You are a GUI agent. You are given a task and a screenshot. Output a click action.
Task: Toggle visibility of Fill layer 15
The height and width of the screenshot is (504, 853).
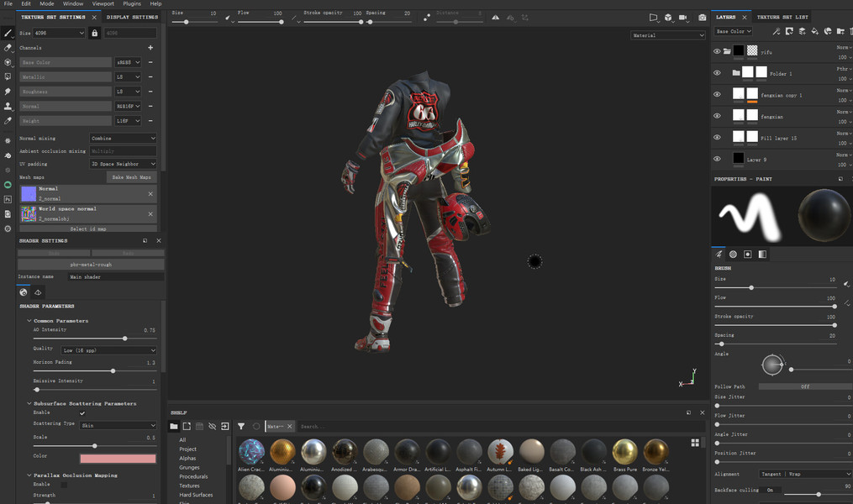coord(717,137)
